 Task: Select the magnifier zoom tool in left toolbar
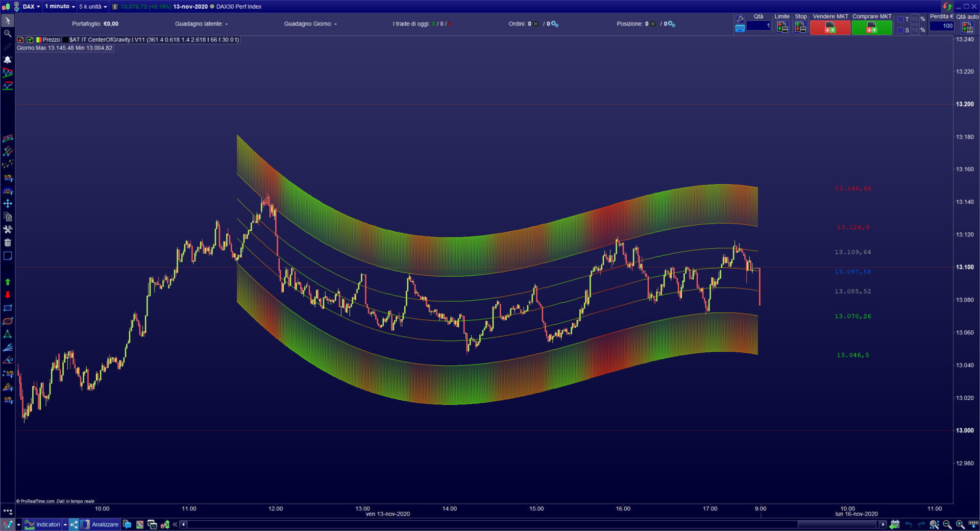[x=8, y=34]
